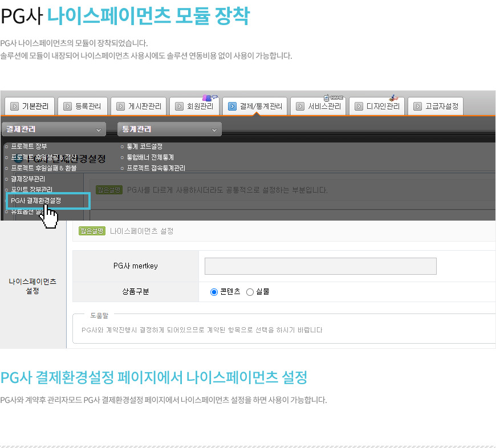Click arrow icon on 등록관리 tab
The height and width of the screenshot is (448, 496).
(67, 106)
